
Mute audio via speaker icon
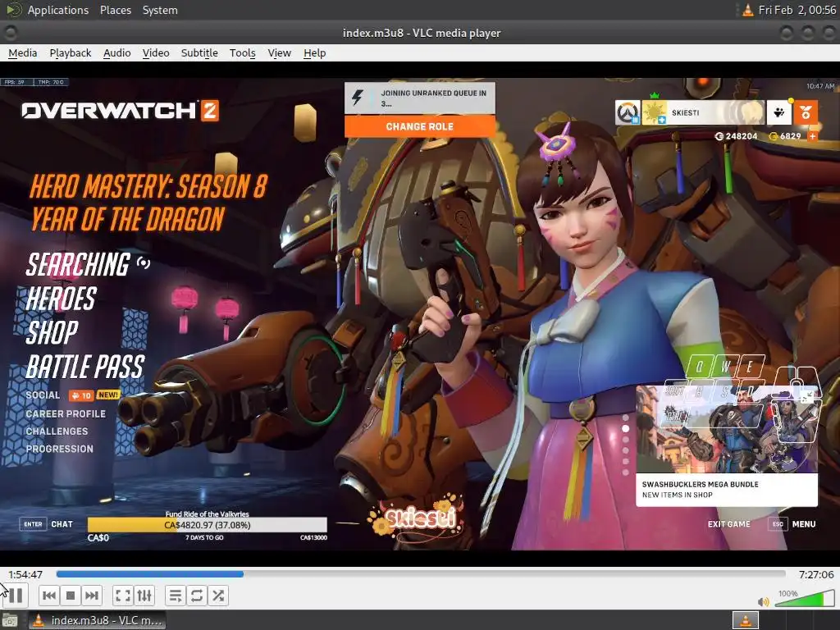[x=764, y=601]
